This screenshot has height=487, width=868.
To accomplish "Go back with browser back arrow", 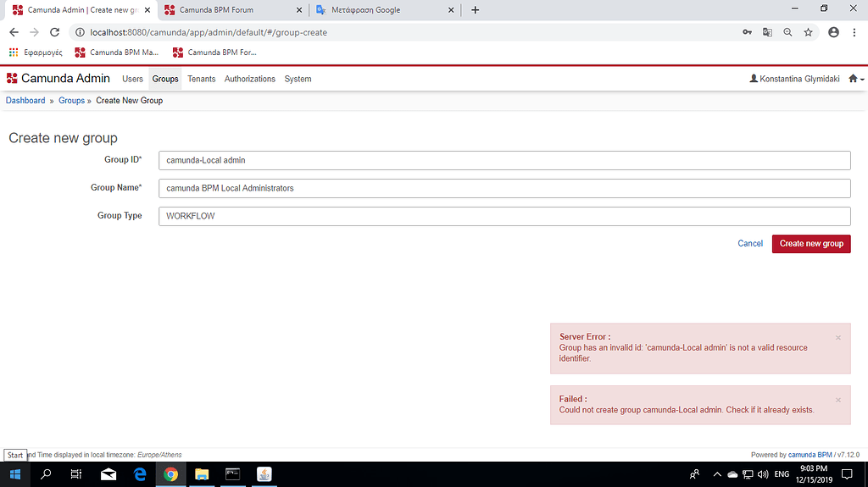I will (x=14, y=32).
